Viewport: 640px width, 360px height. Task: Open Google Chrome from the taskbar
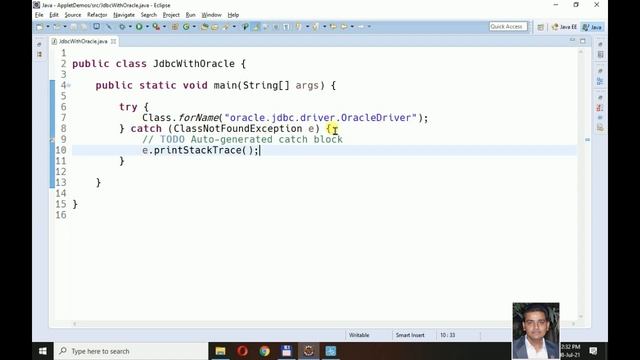click(x=264, y=351)
